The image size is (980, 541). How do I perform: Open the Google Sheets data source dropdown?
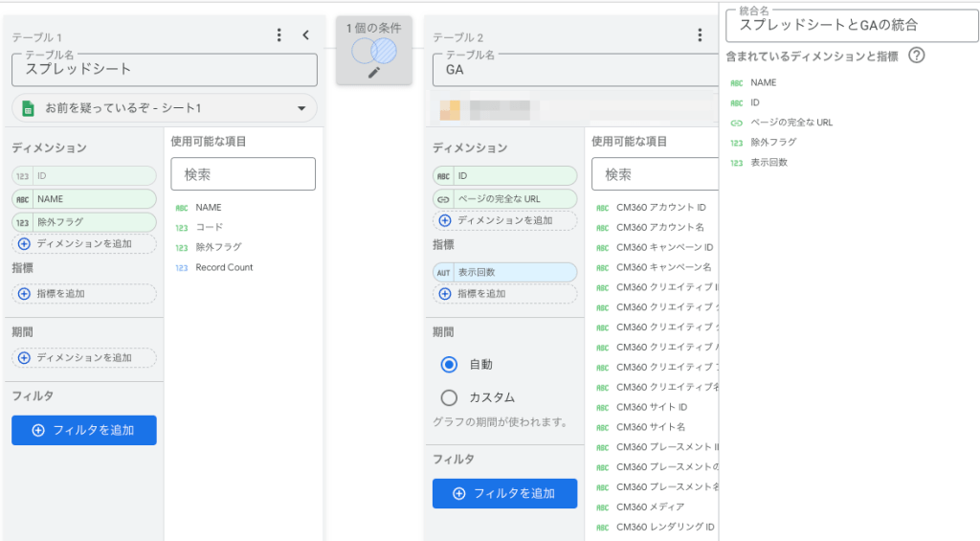165,108
